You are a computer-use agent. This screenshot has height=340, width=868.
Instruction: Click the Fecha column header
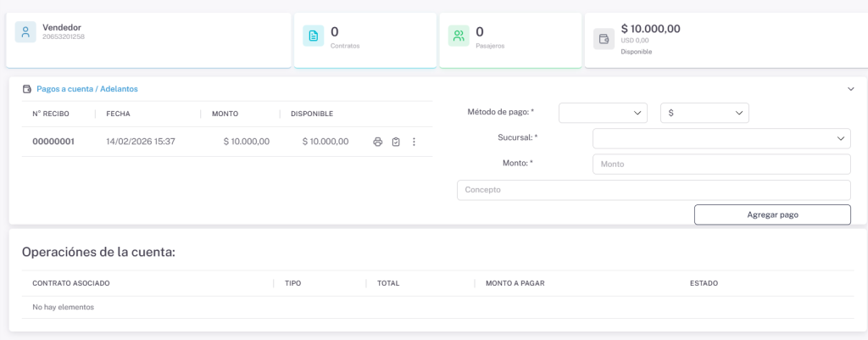tap(118, 114)
